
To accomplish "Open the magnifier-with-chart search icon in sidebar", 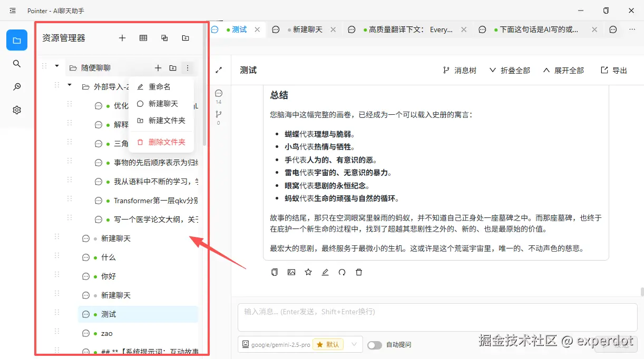I will coord(17,87).
